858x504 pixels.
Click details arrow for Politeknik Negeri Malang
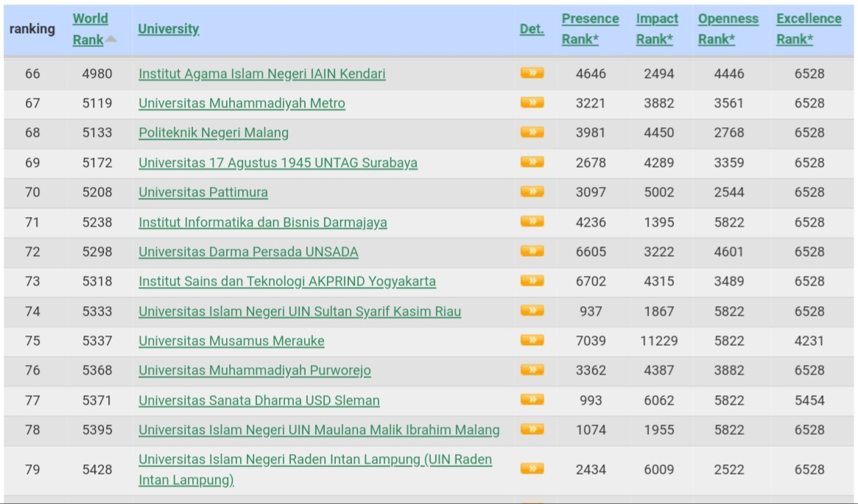point(532,132)
